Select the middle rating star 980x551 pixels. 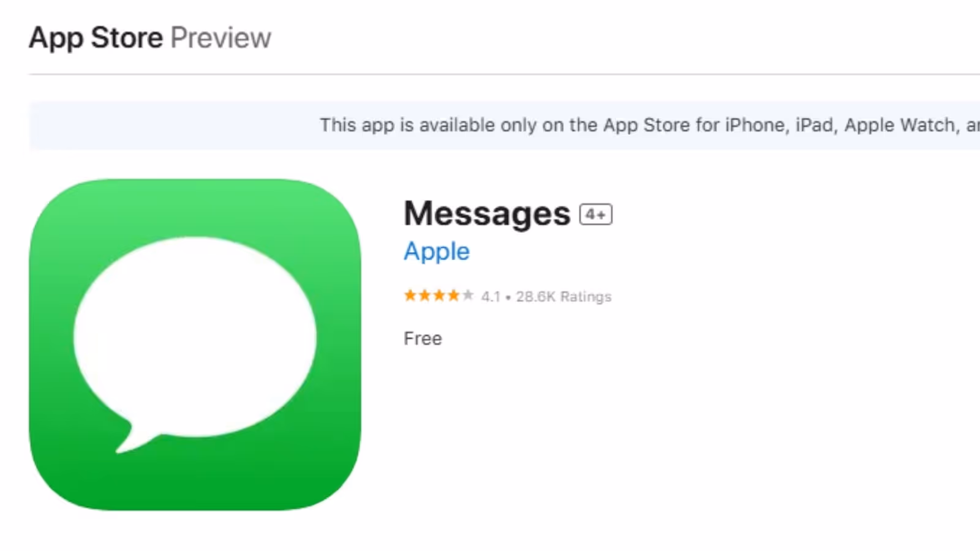439,296
